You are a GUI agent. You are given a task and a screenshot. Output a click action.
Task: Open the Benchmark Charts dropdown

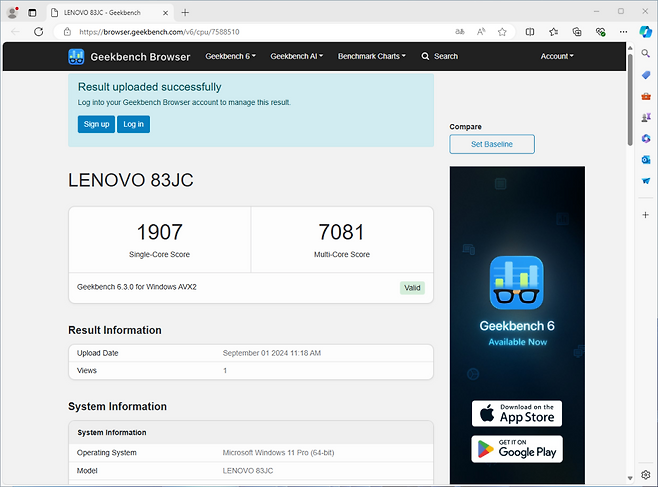(372, 56)
